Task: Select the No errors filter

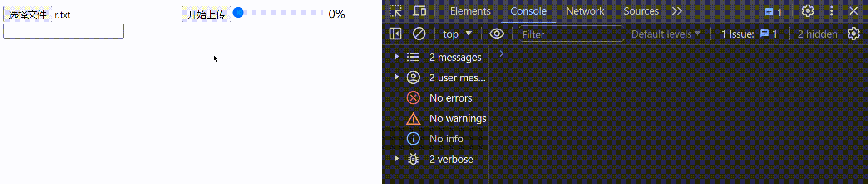Action: click(450, 98)
